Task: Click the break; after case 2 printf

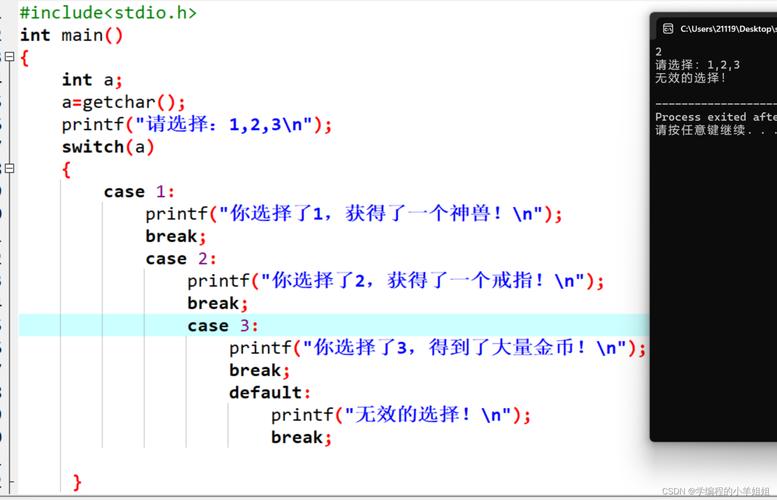Action: coord(218,303)
